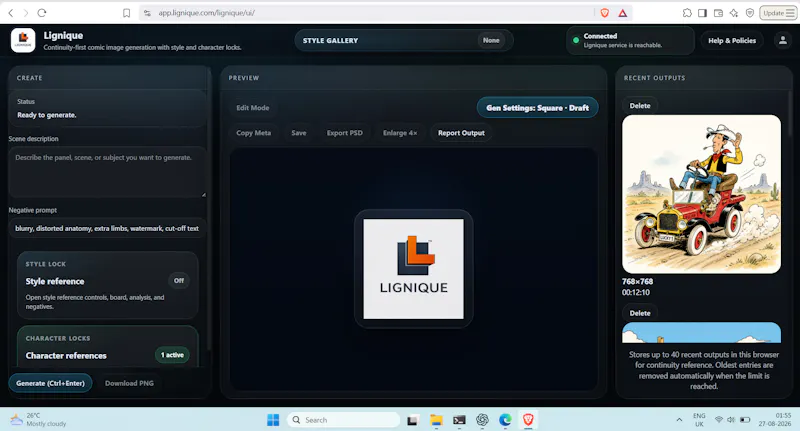Click Brave browser icon in taskbar
This screenshot has height=431, width=800.
coord(528,420)
